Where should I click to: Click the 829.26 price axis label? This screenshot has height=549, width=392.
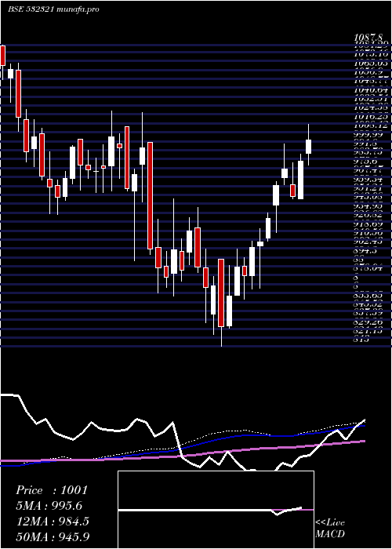(x=368, y=322)
